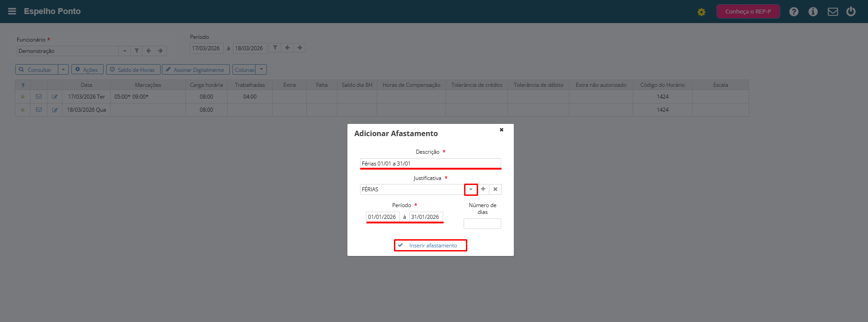The width and height of the screenshot is (868, 322).
Task: Close the Adicionar Afastamento dialog
Action: (x=501, y=130)
